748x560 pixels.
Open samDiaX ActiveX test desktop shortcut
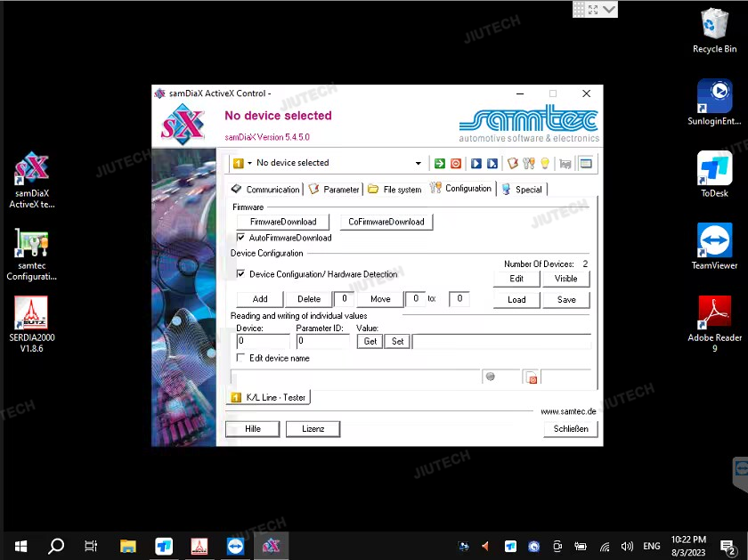[32, 180]
